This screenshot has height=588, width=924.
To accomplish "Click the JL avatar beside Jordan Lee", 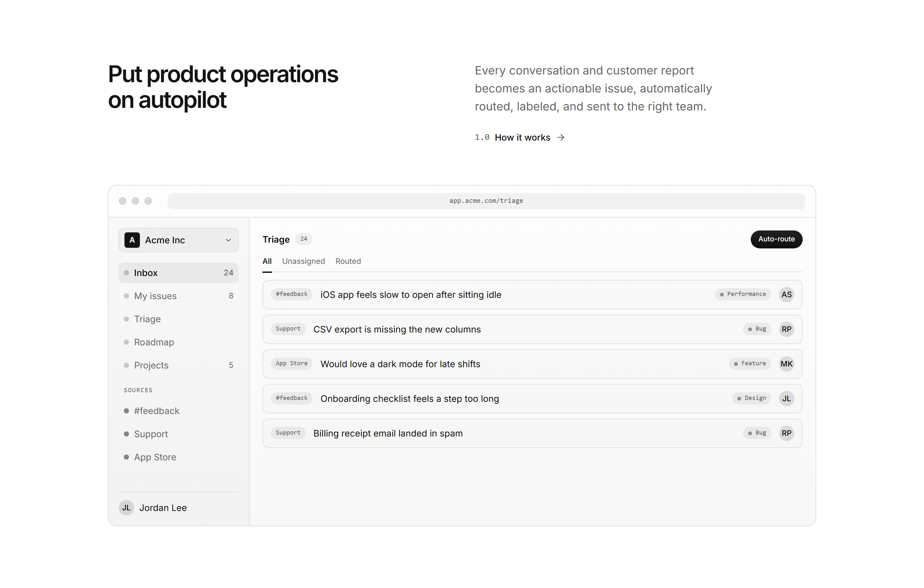I will coord(126,508).
